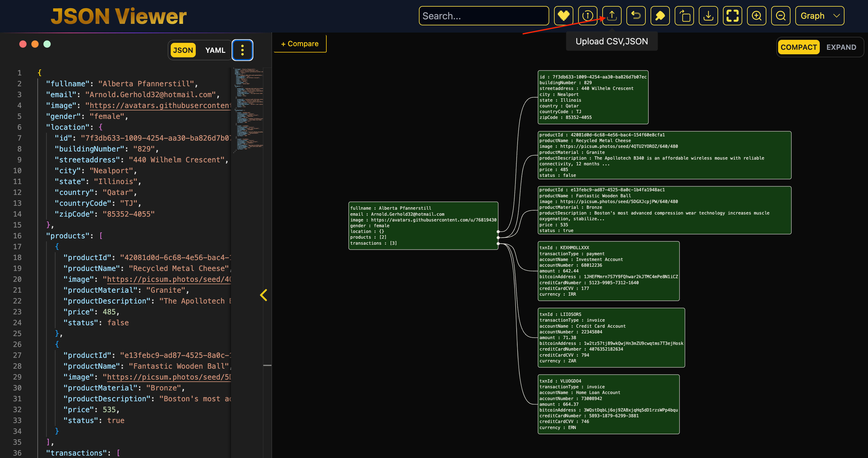Switch editor to YAML format
Image resolution: width=868 pixels, height=458 pixels.
[215, 50]
